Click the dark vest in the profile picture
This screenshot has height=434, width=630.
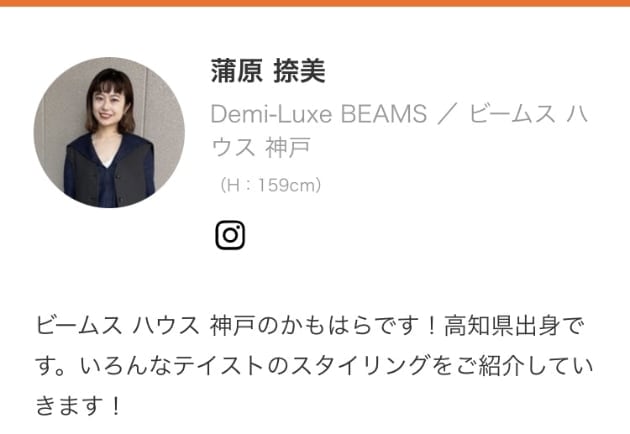pyautogui.click(x=108, y=173)
